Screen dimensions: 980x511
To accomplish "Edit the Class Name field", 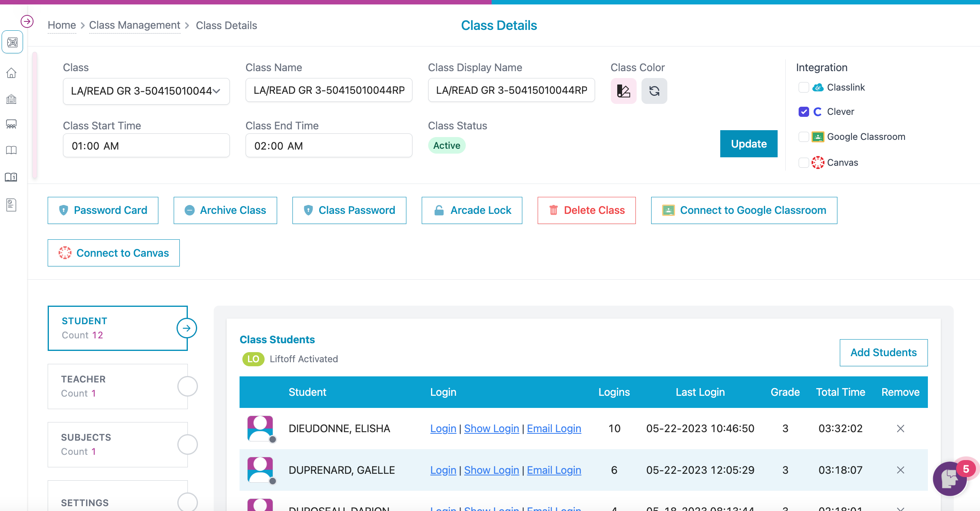I will pos(329,90).
